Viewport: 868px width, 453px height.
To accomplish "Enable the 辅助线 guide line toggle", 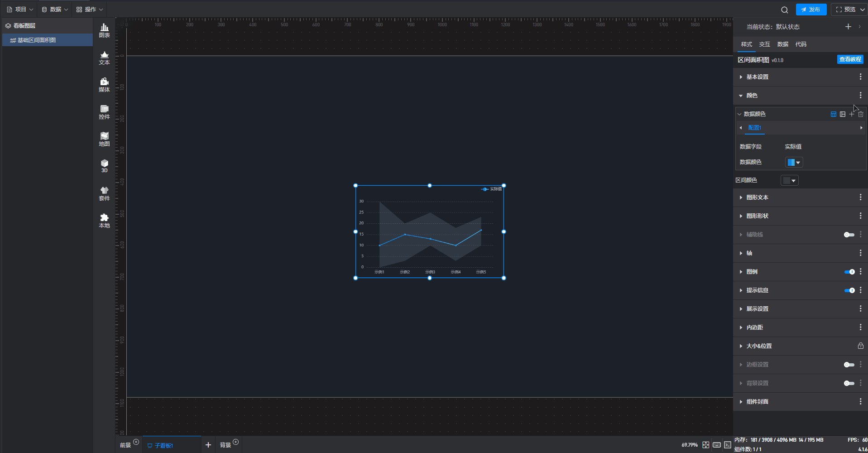I will click(x=849, y=235).
